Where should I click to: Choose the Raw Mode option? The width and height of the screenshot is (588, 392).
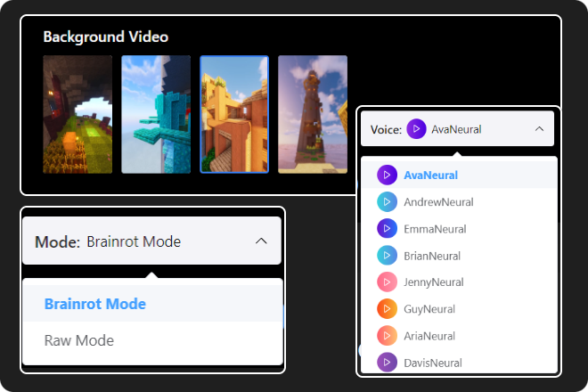tap(152, 340)
